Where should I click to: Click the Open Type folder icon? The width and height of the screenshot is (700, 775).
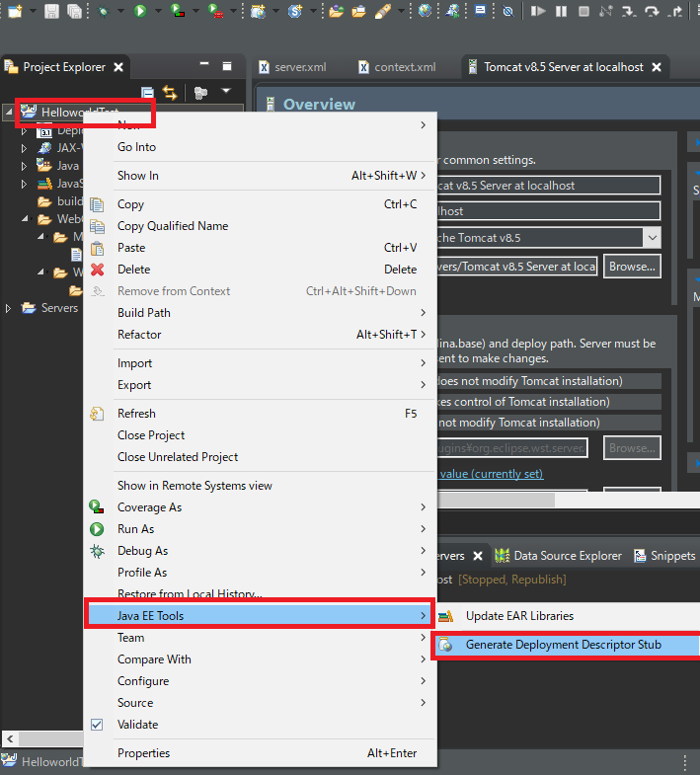pyautogui.click(x=336, y=11)
